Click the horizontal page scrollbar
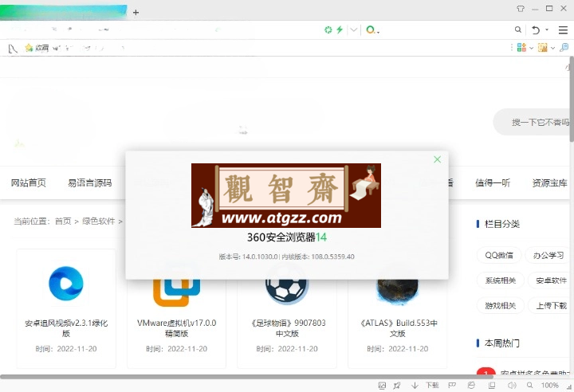The width and height of the screenshot is (574, 392). 246,377
